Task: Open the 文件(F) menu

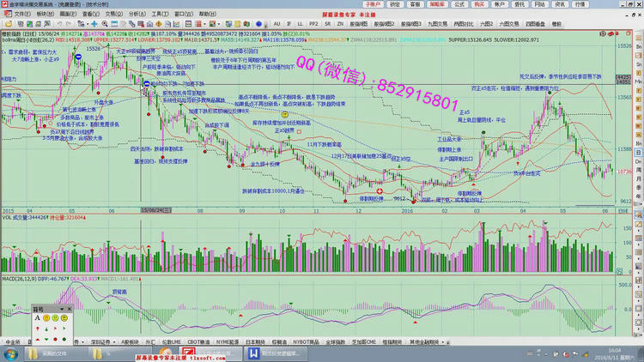Action: click(19, 15)
